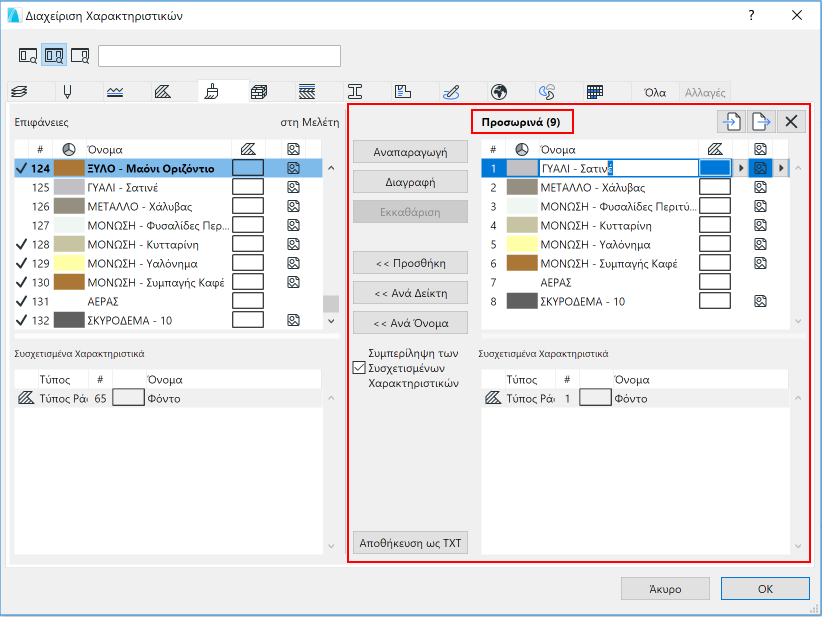Expand texture arrow at end of row 1
The width and height of the screenshot is (822, 617).
pos(781,168)
